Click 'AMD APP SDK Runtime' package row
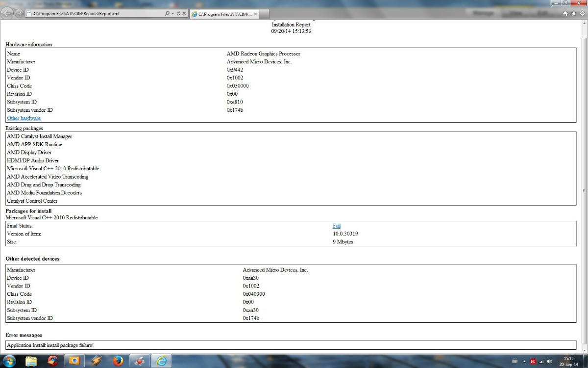 tap(34, 144)
